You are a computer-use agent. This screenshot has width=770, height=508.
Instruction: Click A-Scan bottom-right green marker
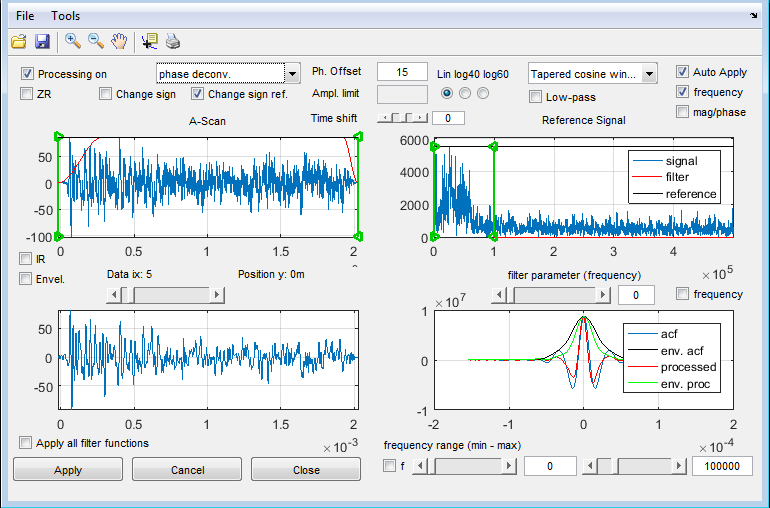coord(358,237)
